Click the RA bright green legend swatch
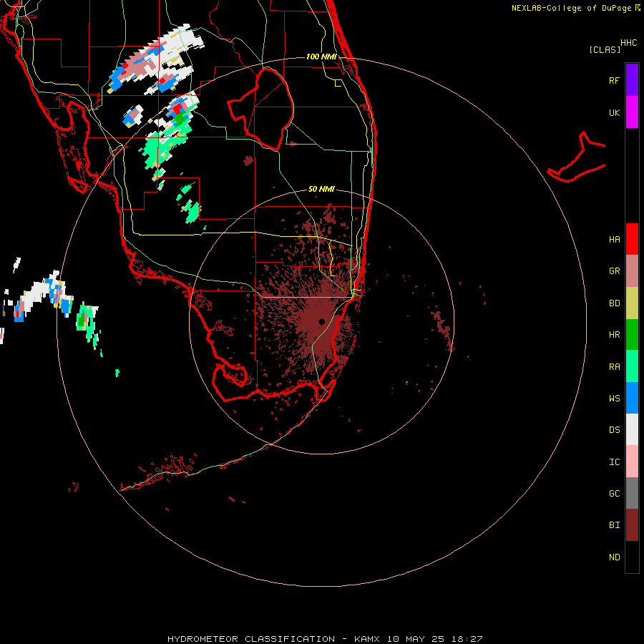The height and width of the screenshot is (644, 644). click(632, 366)
